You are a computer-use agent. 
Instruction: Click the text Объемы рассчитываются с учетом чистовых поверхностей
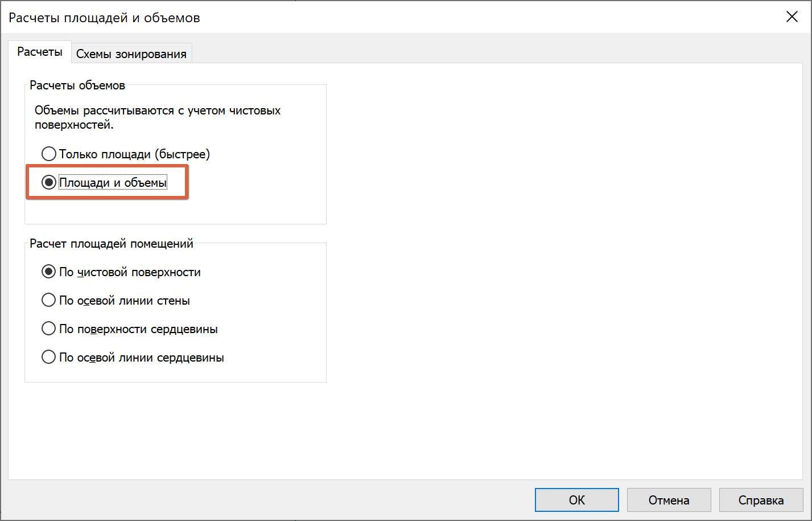pyautogui.click(x=158, y=118)
